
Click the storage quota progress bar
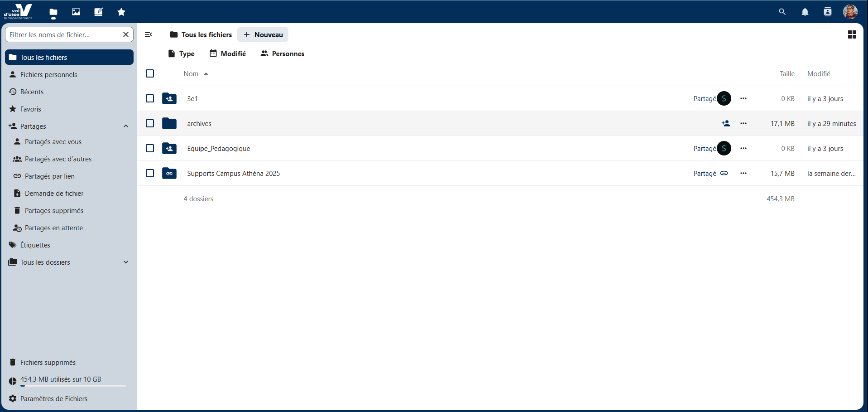pyautogui.click(x=73, y=386)
